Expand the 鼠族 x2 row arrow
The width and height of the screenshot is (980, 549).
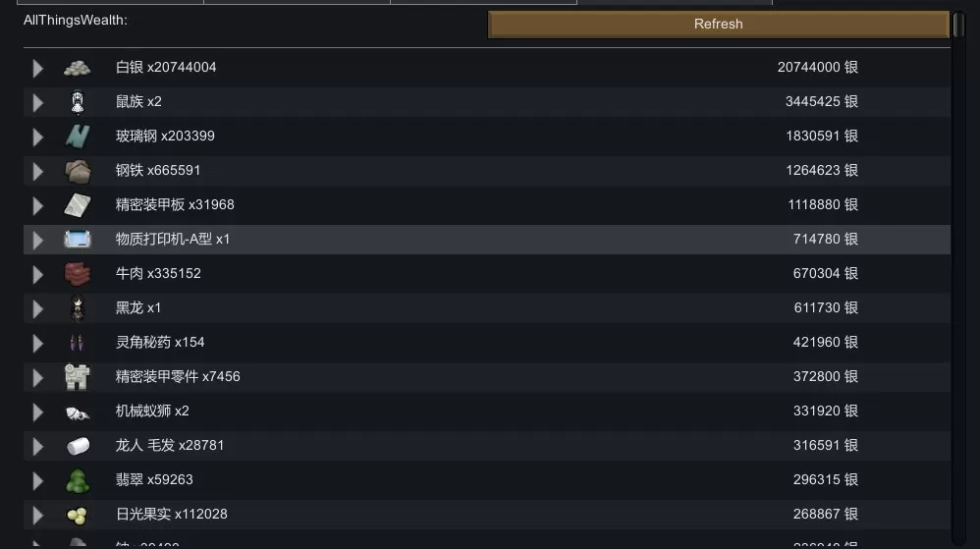tap(38, 102)
